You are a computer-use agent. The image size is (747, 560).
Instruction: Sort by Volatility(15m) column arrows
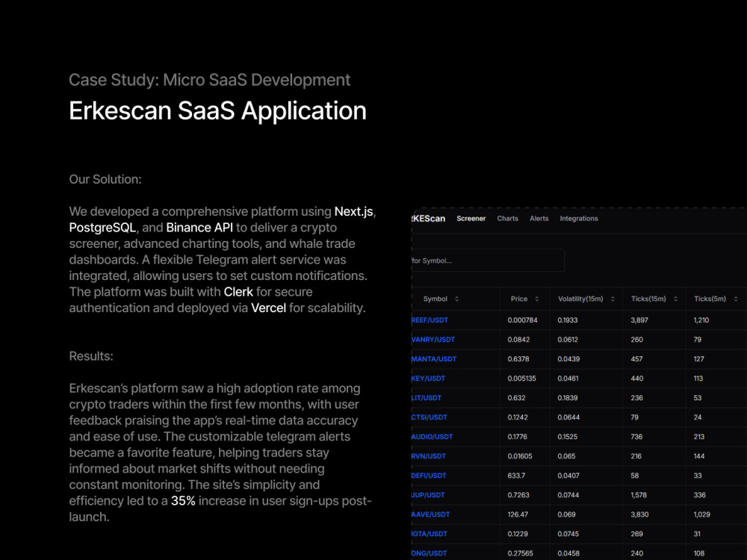pyautogui.click(x=613, y=299)
